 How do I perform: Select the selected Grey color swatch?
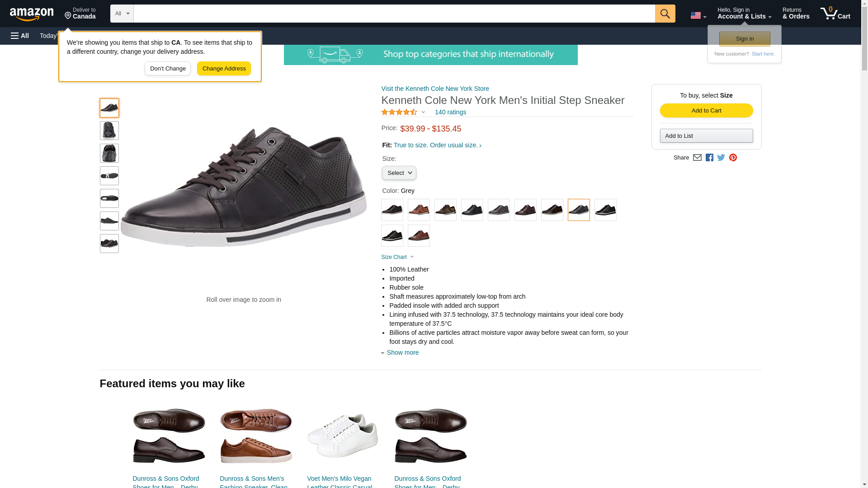coord(579,210)
